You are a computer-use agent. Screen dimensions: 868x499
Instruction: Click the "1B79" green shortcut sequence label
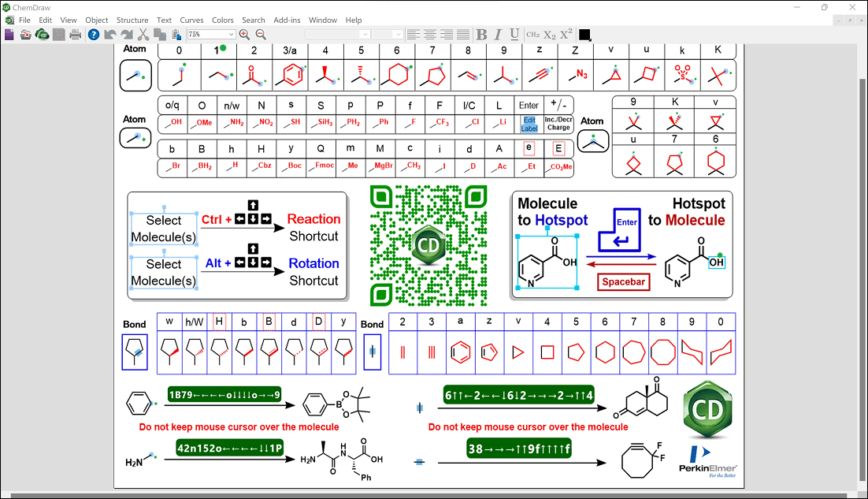tap(224, 395)
